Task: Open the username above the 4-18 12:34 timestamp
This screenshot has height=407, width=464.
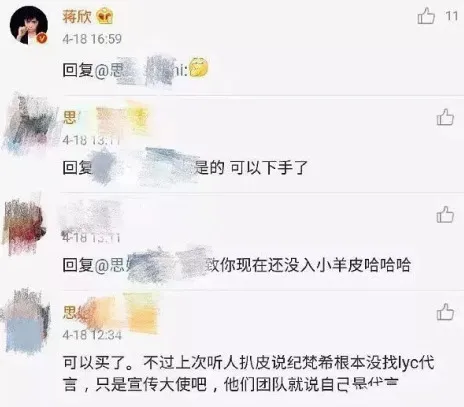Action: (x=110, y=313)
